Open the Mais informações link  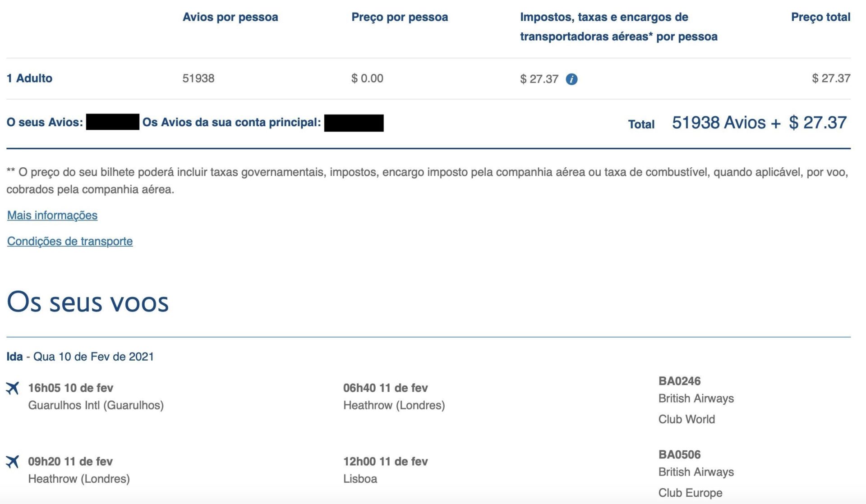click(52, 215)
